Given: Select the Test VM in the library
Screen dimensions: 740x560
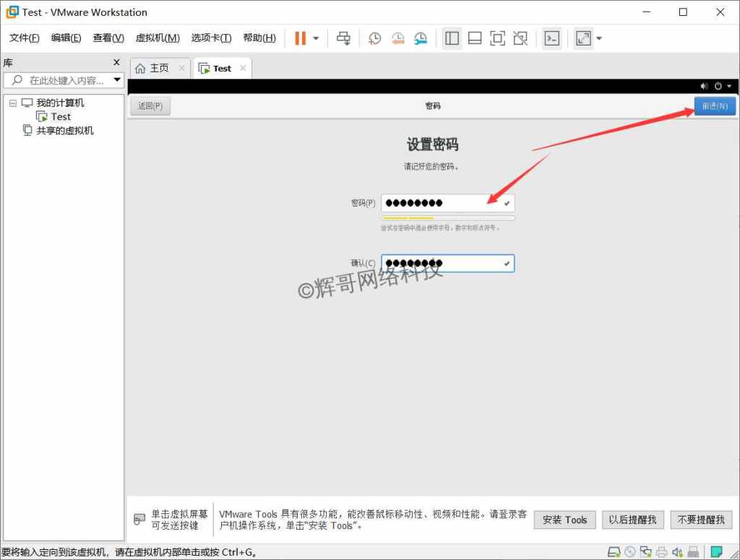Looking at the screenshot, I should point(61,116).
